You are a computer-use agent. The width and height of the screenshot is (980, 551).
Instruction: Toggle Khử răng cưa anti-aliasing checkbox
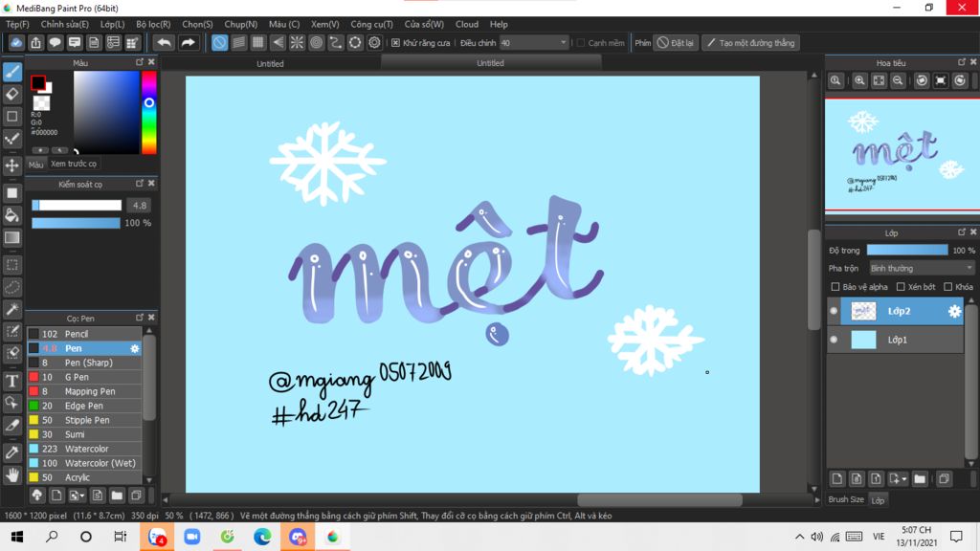pyautogui.click(x=395, y=43)
